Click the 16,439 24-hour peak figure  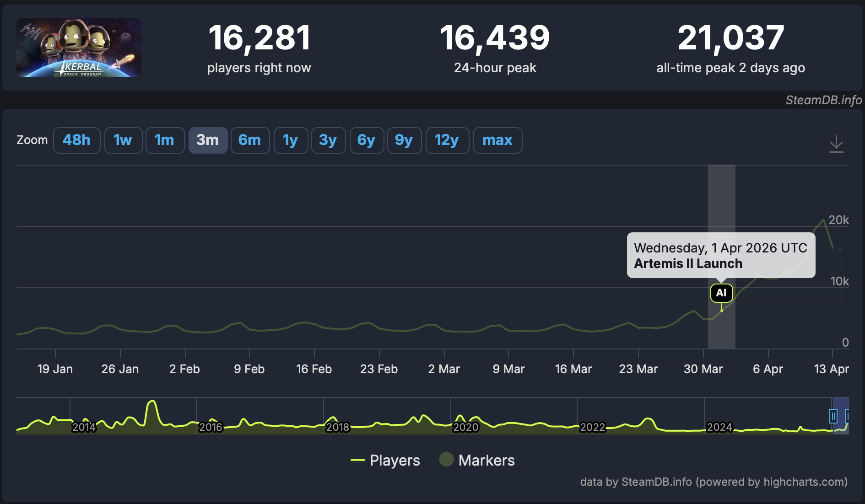(495, 38)
